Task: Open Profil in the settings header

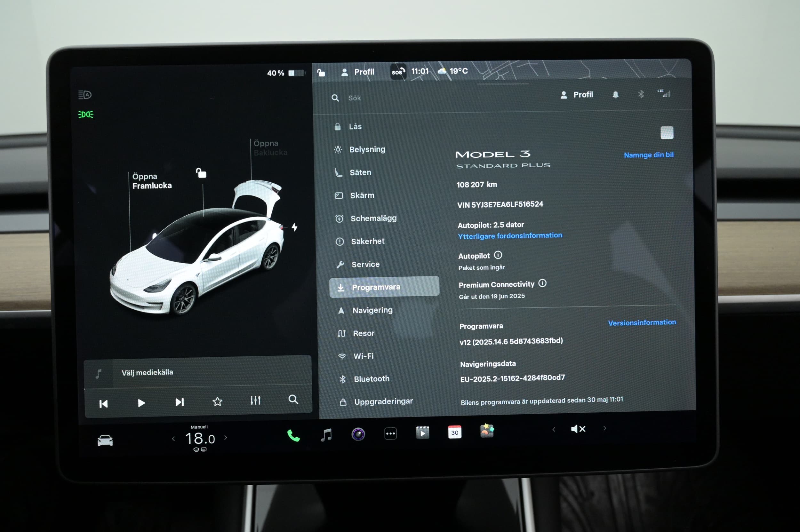Action: coord(577,95)
